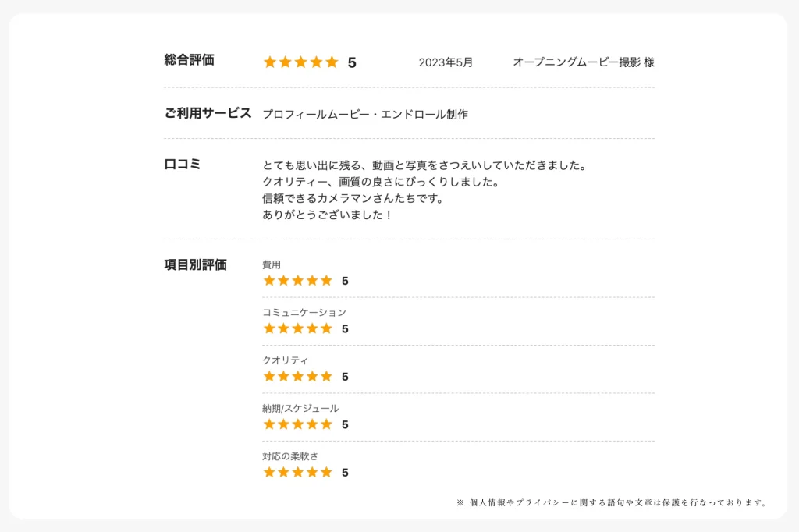Select the 総合評価 heading
The height and width of the screenshot is (532, 799).
tap(189, 59)
